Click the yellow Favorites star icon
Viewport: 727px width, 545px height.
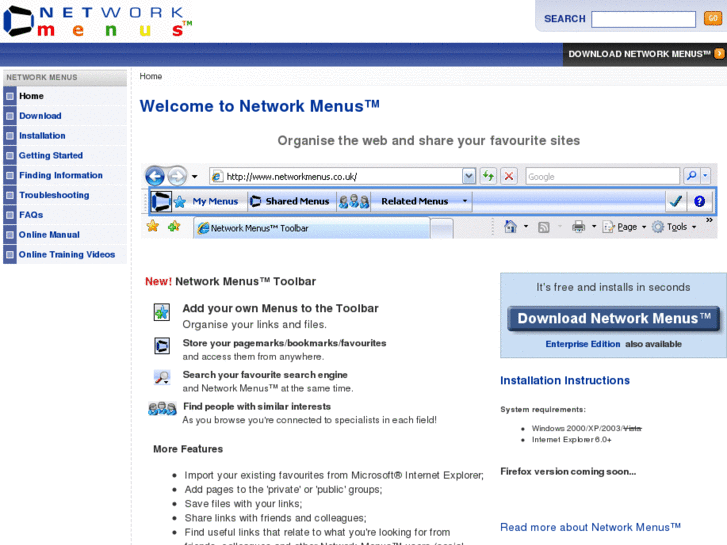[x=153, y=226]
